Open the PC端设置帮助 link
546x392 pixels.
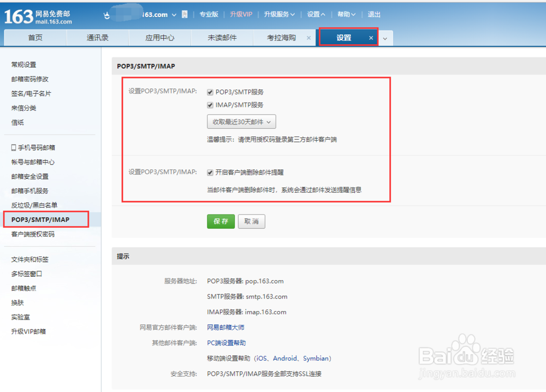coord(227,343)
